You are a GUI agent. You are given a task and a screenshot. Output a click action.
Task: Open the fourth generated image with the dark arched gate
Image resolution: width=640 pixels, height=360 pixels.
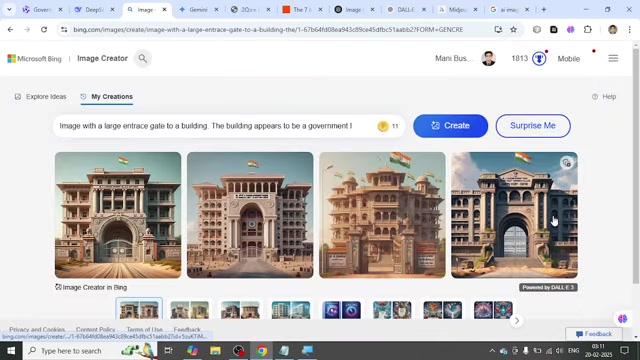point(514,215)
